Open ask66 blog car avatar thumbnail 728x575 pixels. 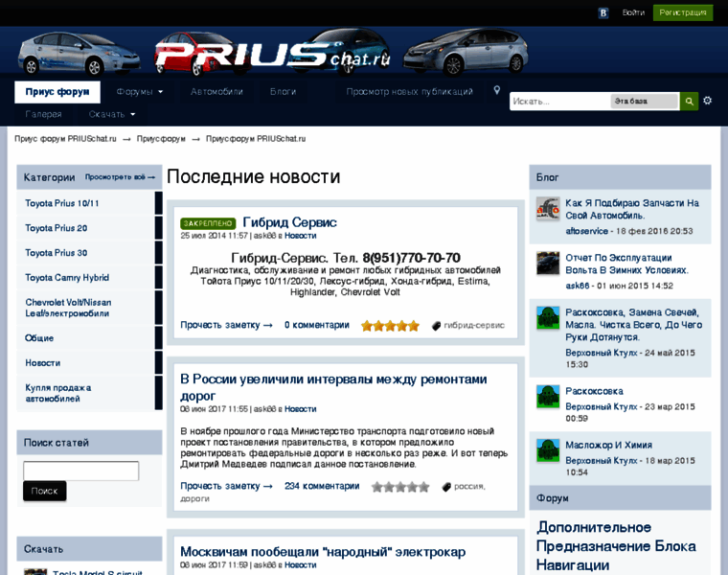(548, 264)
